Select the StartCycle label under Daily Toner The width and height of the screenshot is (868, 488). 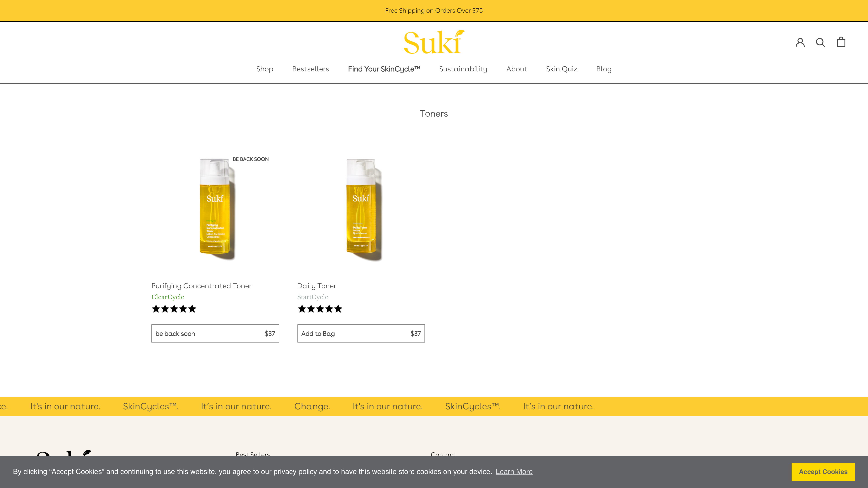[313, 297]
